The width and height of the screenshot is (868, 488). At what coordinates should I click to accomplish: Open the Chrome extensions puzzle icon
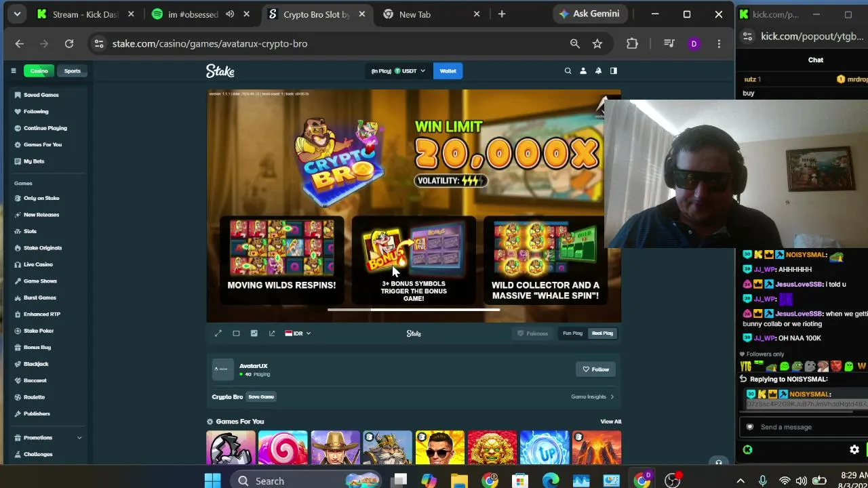[x=632, y=43]
